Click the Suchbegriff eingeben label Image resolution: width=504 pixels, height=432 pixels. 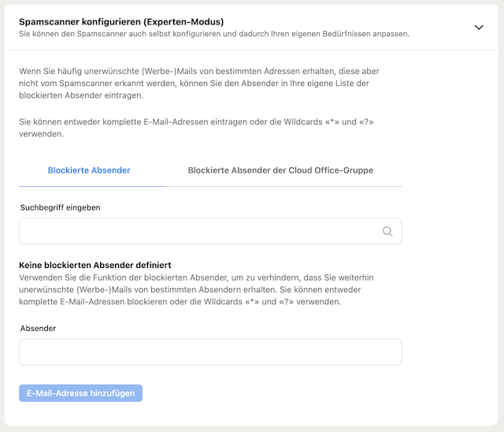pos(60,207)
